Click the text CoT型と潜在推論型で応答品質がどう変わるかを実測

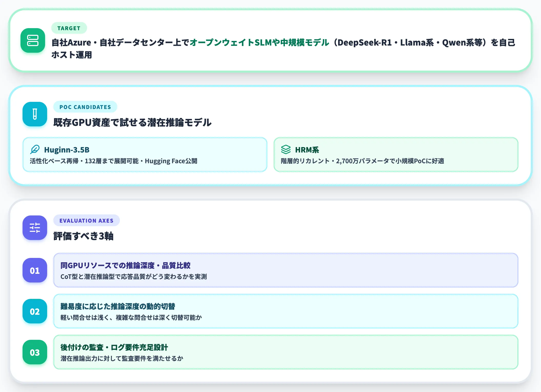pyautogui.click(x=134, y=277)
